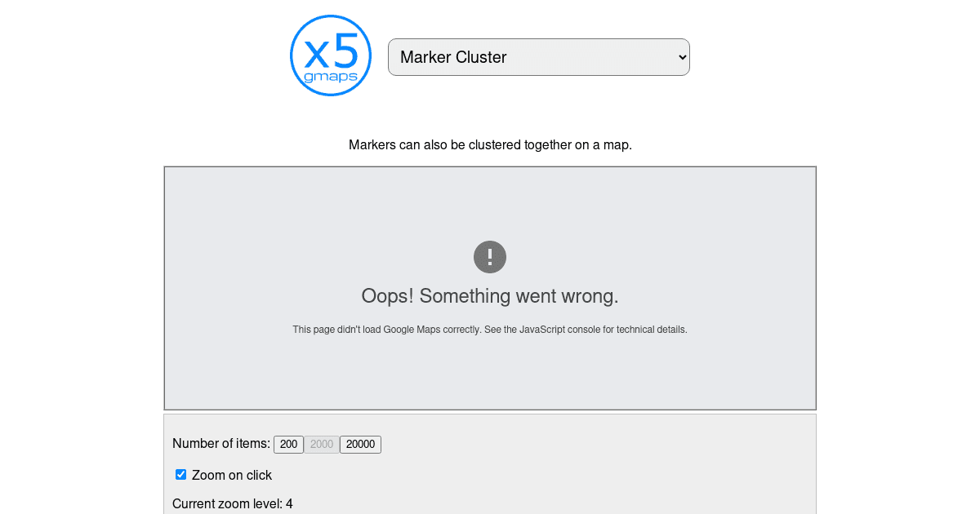Click the dropdown arrow next to Marker Cluster
The image size is (980, 514).
[680, 56]
